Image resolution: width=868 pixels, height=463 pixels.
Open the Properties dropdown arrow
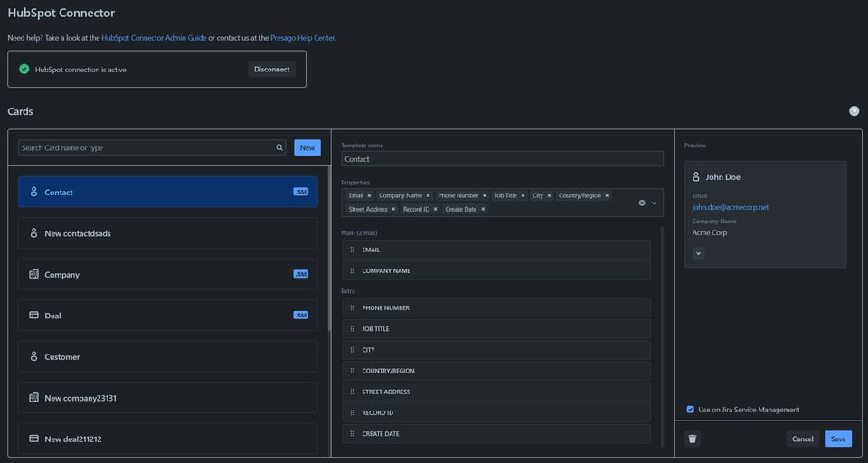654,203
